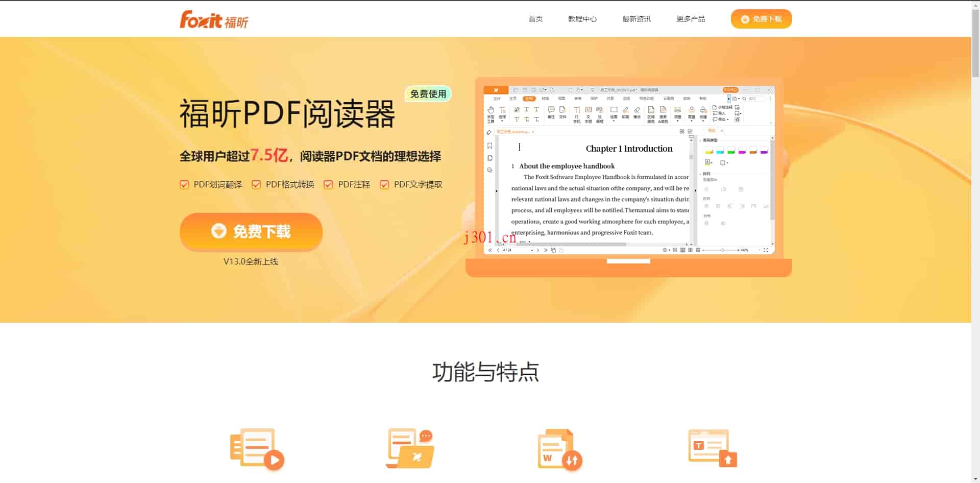Click the laptop preview screenshot of Foxit Reader
980x483 pixels.
(629, 170)
